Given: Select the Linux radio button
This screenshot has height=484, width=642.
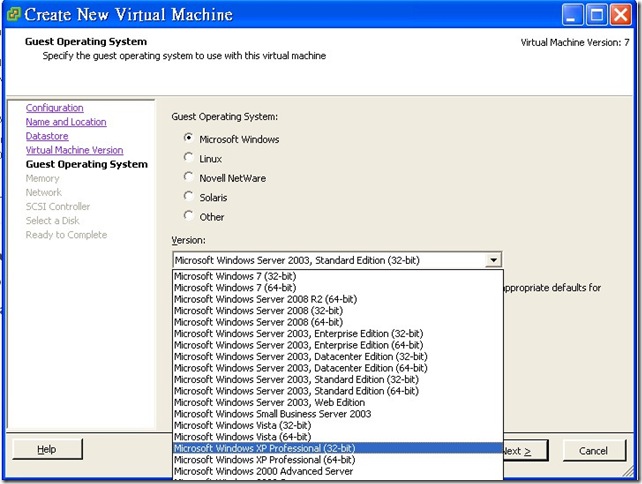Looking at the screenshot, I should [188, 157].
